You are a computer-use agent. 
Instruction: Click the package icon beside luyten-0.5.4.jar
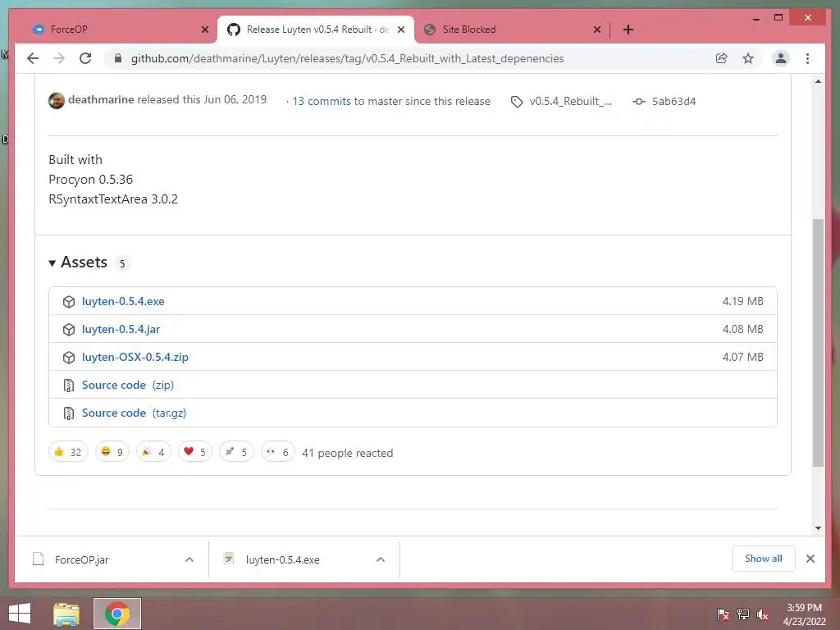coord(69,330)
